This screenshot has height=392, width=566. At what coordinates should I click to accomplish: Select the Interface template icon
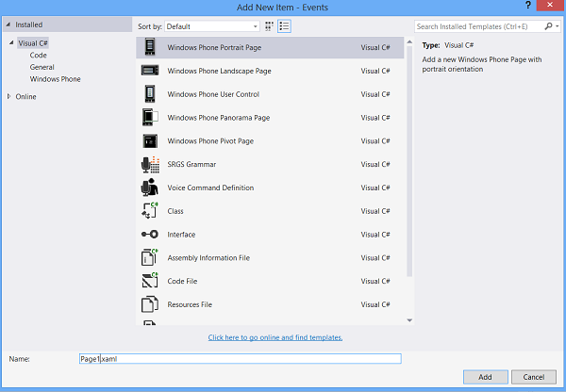coord(150,235)
